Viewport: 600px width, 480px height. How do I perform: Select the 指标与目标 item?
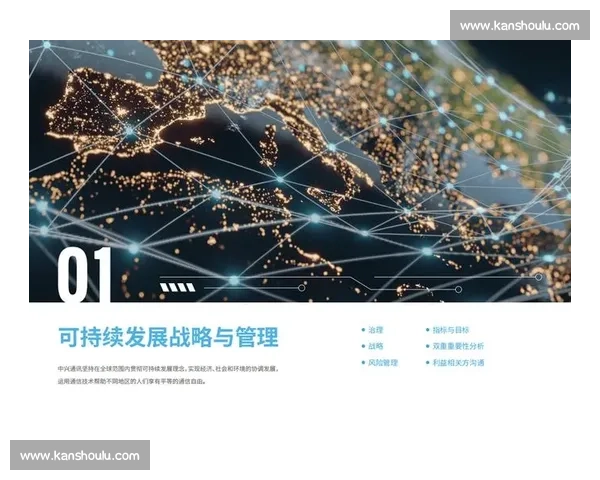(x=451, y=330)
